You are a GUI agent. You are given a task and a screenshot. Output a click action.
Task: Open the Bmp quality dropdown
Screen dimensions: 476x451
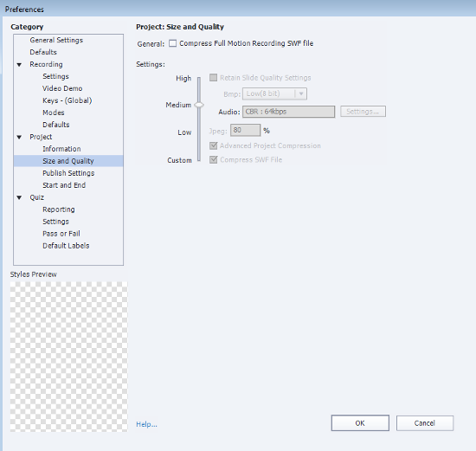274,93
